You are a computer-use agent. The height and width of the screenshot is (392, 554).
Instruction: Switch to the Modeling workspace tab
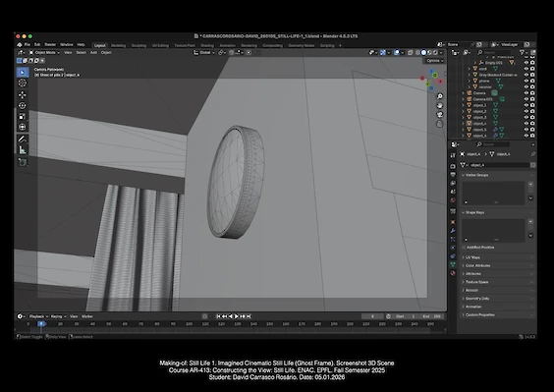coord(118,45)
